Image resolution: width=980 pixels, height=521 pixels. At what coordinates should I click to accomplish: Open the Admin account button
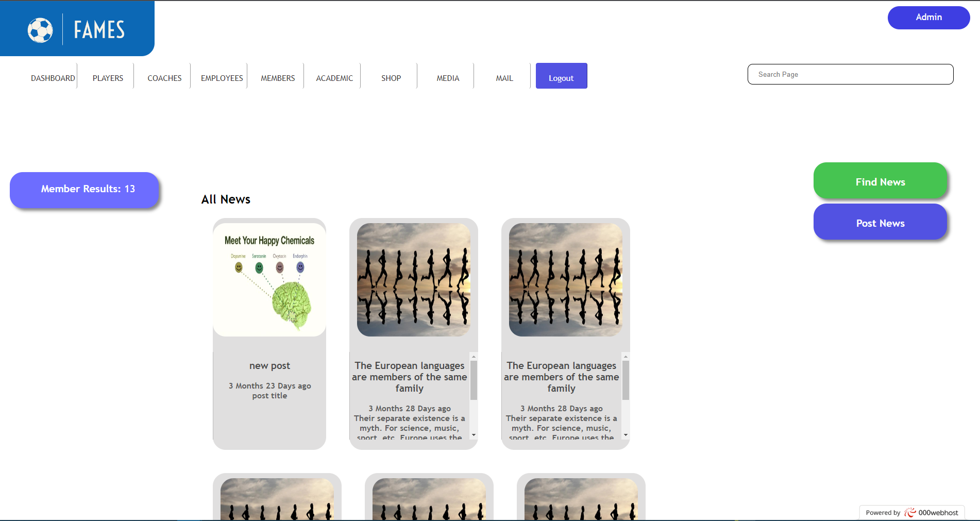pos(928,18)
